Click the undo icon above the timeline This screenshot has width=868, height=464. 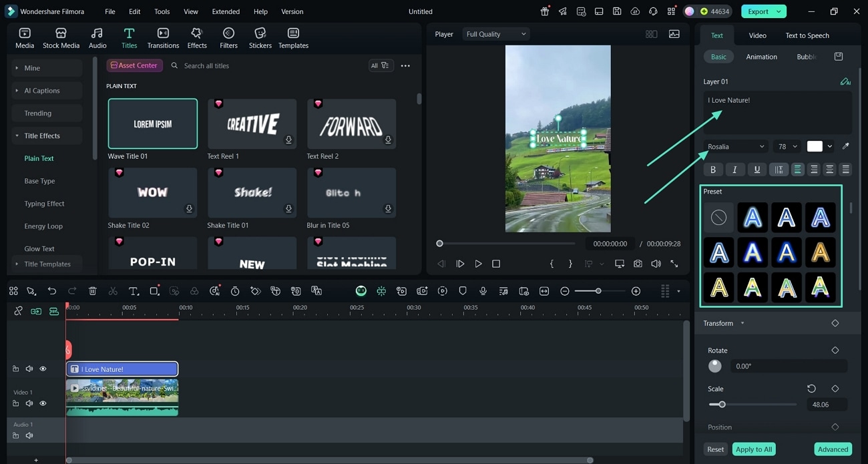pyautogui.click(x=52, y=290)
